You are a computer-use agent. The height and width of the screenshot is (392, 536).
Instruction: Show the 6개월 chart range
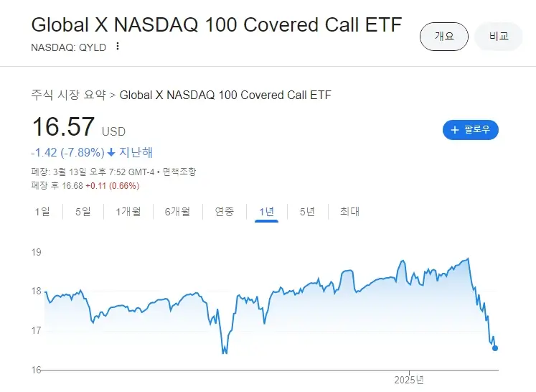click(x=177, y=211)
